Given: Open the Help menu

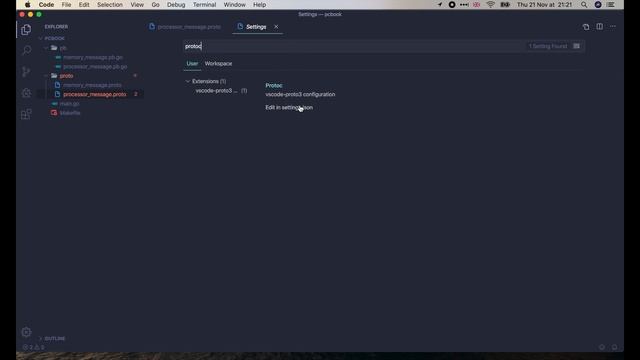Looking at the screenshot, I should [x=259, y=5].
